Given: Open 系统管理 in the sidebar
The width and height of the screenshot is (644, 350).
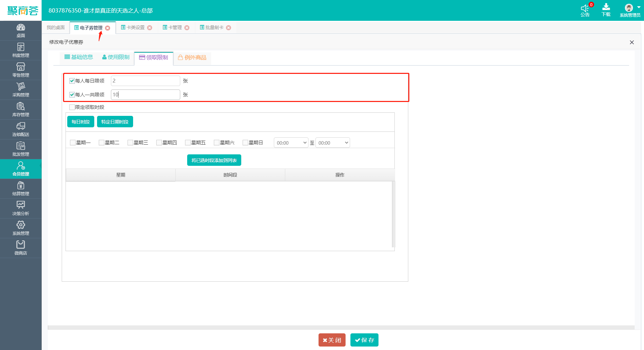Looking at the screenshot, I should click(21, 228).
